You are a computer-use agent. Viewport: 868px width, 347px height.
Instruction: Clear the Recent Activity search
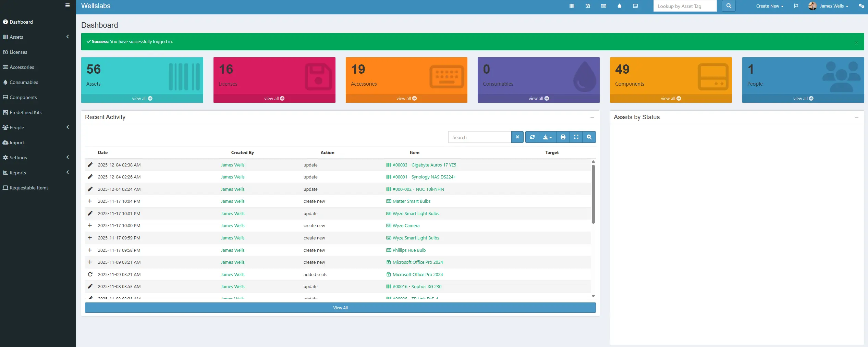(x=517, y=137)
